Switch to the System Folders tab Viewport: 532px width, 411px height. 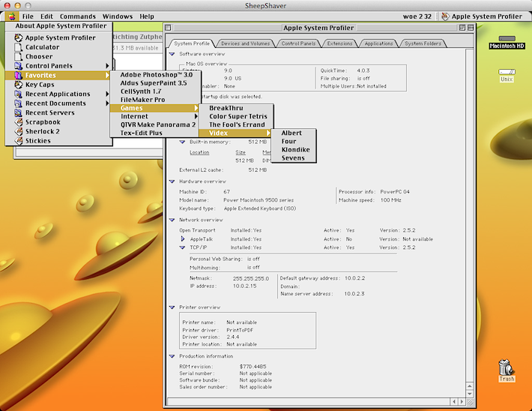point(423,43)
